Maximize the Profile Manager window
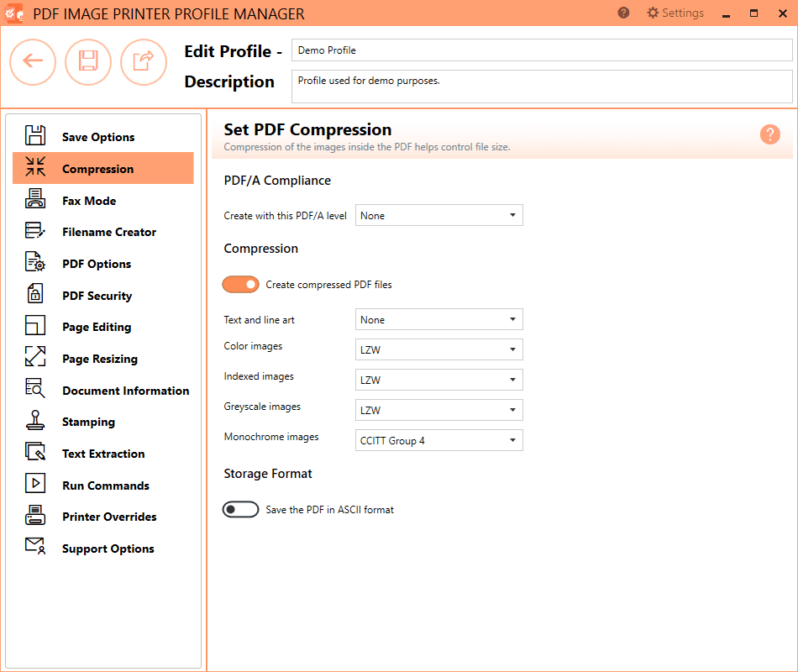The width and height of the screenshot is (798, 672). point(753,13)
